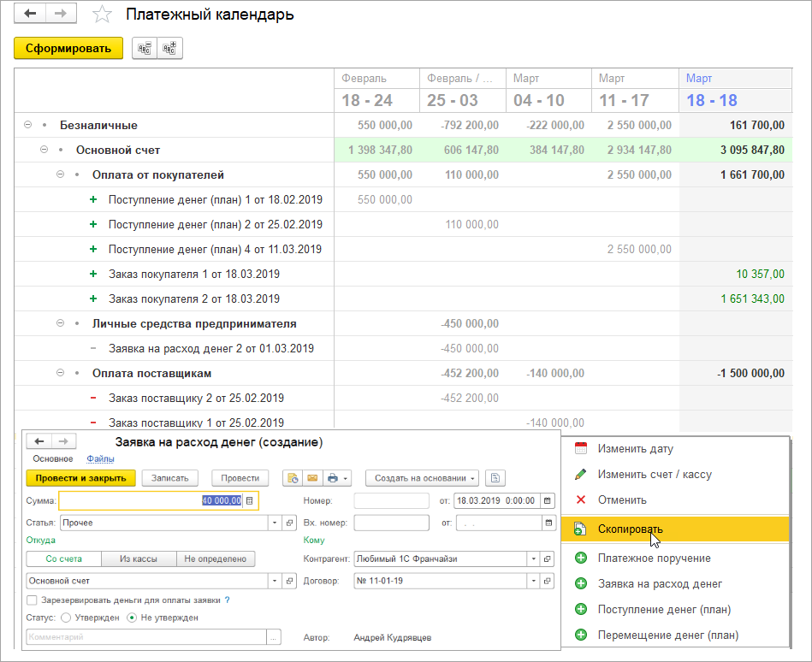Enable Зарезервировать деньги для оплаты заявки checkbox
Image resolution: width=812 pixels, height=662 pixels.
tap(33, 600)
